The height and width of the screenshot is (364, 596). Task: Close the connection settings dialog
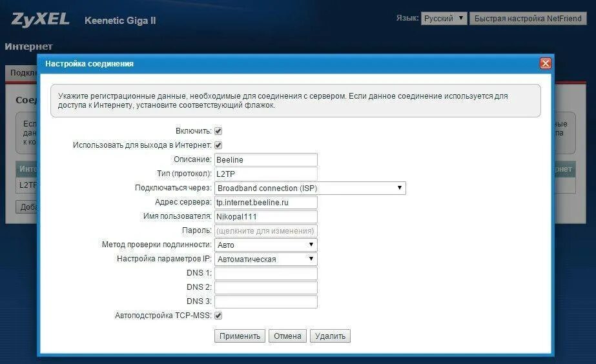pyautogui.click(x=546, y=63)
